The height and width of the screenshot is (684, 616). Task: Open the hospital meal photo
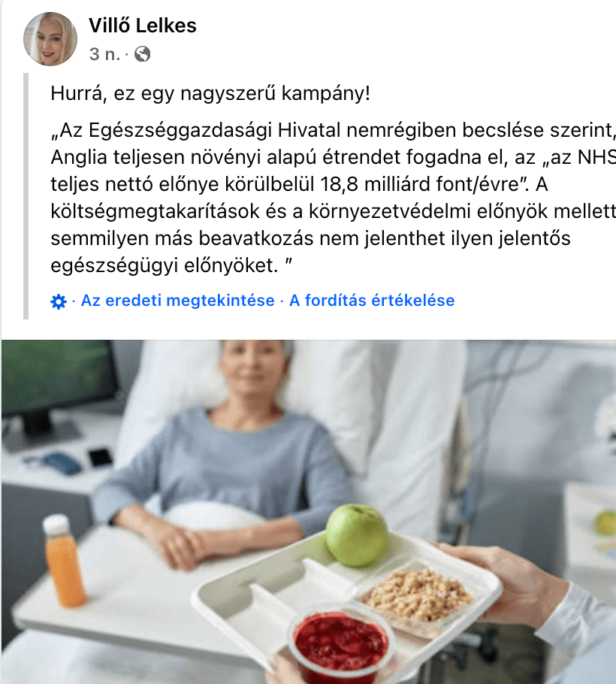[309, 512]
